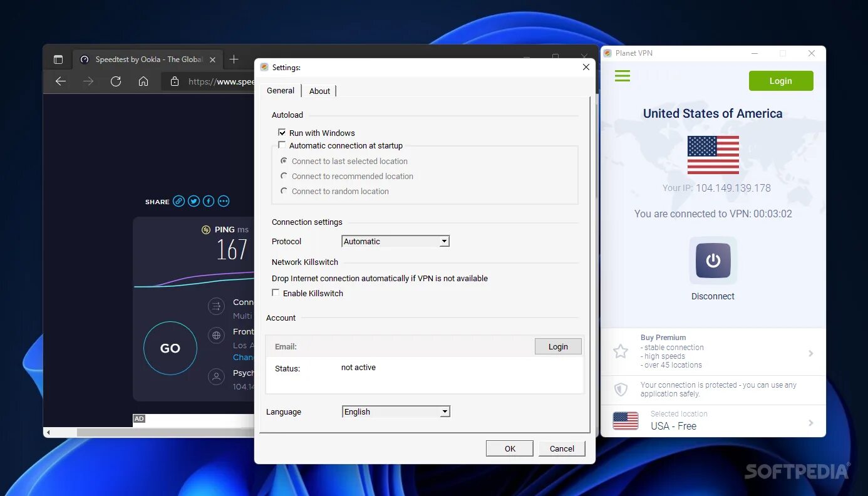Viewport: 868px width, 496px height.
Task: Click the United States of America heading
Action: (713, 113)
